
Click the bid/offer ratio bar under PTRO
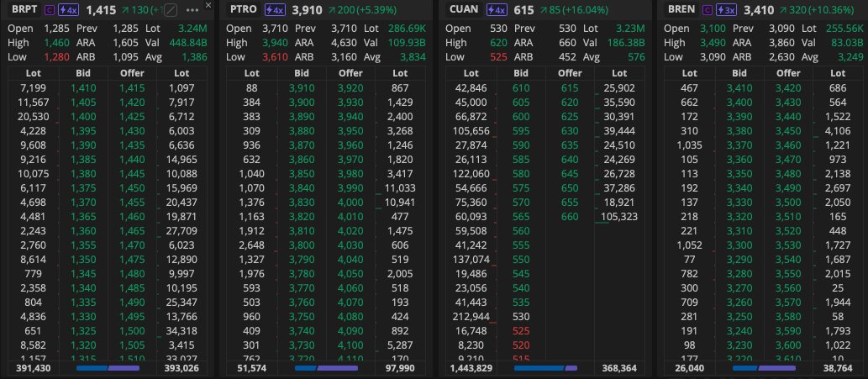click(326, 368)
